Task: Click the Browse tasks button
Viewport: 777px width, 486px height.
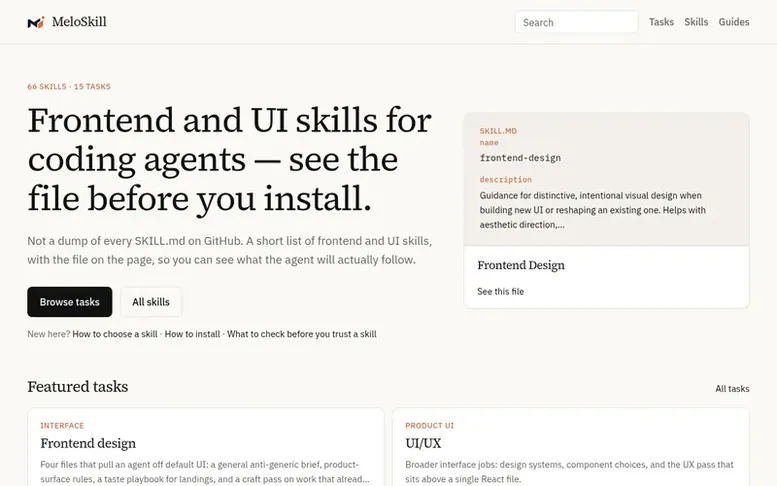Action: 70,302
